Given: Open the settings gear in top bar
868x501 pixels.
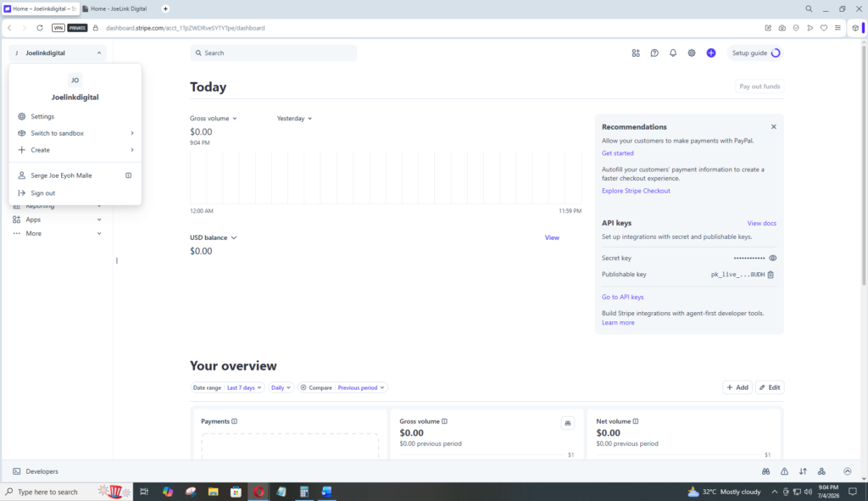Looking at the screenshot, I should point(692,53).
